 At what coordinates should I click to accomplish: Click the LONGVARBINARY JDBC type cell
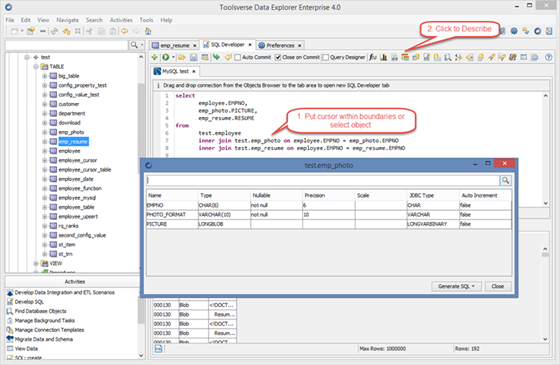point(433,224)
